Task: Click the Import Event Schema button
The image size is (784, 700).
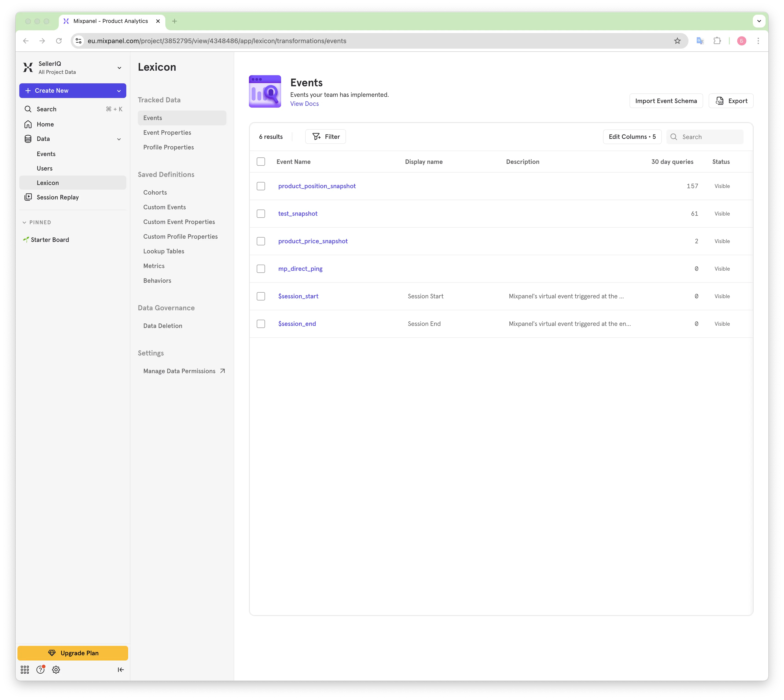Action: (x=666, y=101)
